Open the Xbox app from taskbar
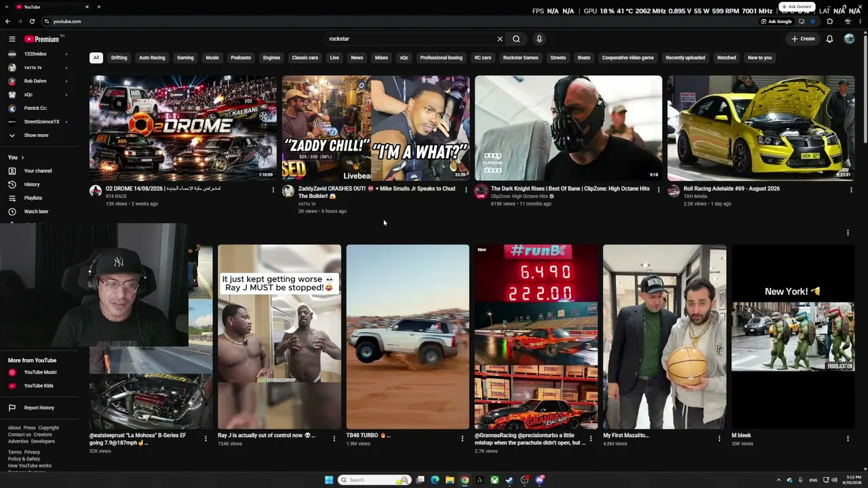 (x=494, y=480)
